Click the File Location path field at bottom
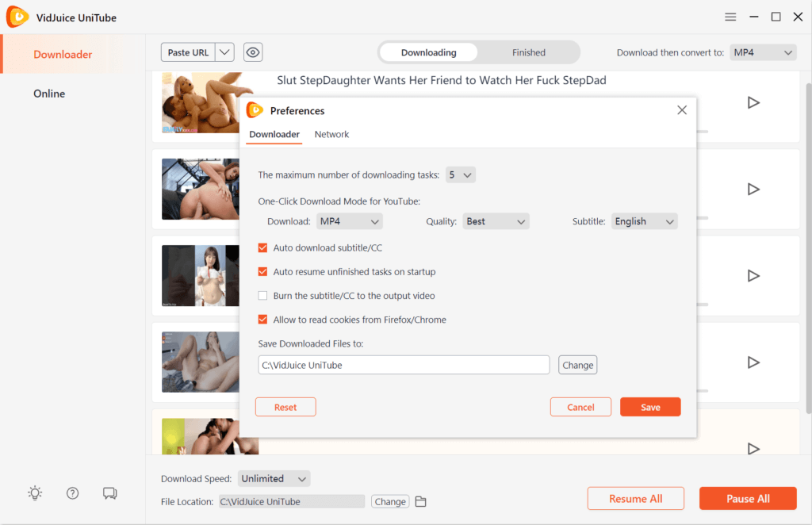Image resolution: width=812 pixels, height=525 pixels. pos(292,502)
